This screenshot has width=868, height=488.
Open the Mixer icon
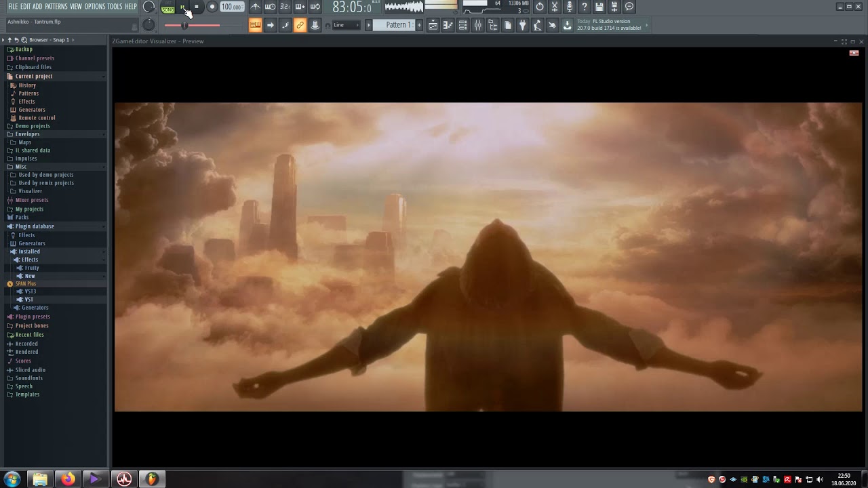click(x=477, y=25)
